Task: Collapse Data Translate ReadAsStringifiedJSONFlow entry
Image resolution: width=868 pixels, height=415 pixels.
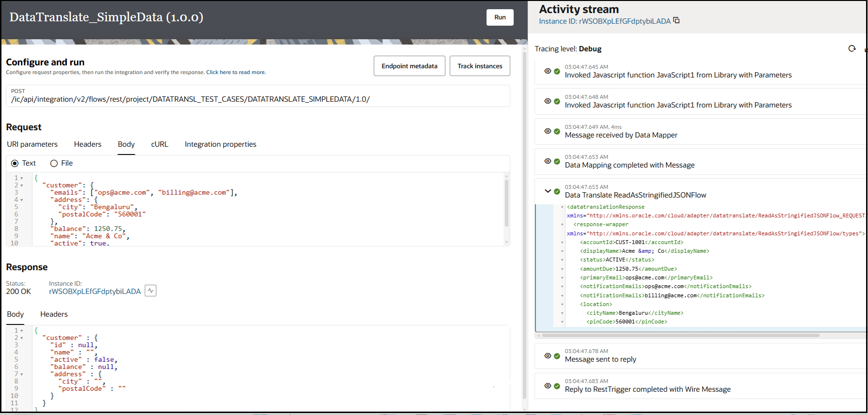Action: pyautogui.click(x=548, y=191)
